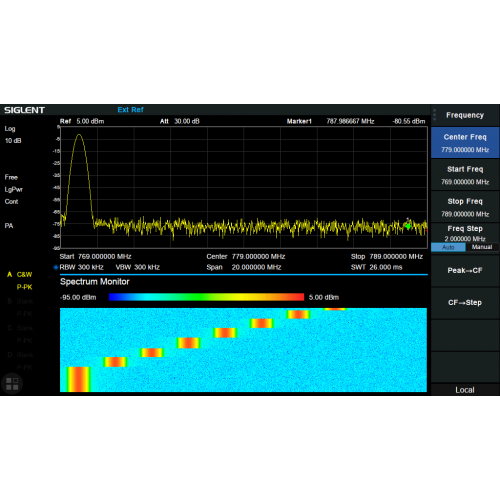Click the SIGLENT logo
This screenshot has width=500, height=500.
tap(24, 110)
